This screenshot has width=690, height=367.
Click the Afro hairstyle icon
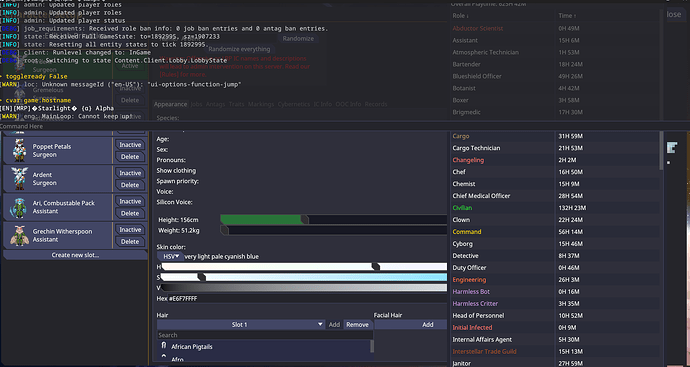pyautogui.click(x=164, y=357)
